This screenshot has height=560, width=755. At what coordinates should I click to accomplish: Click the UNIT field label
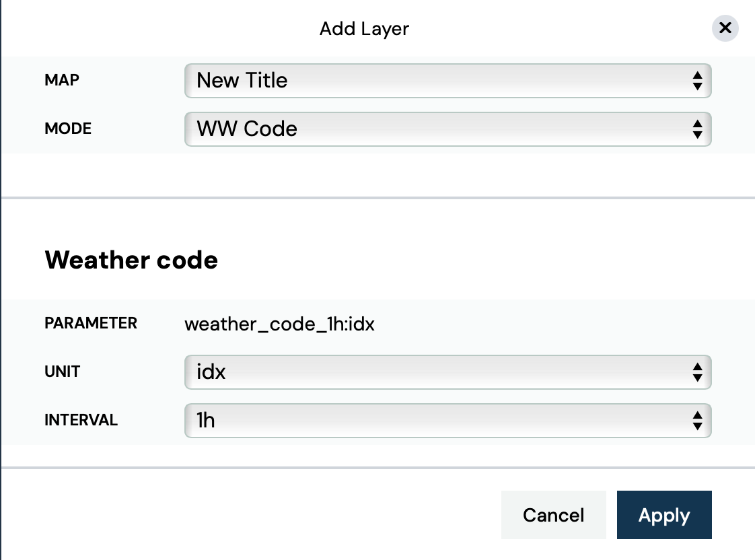pos(63,372)
